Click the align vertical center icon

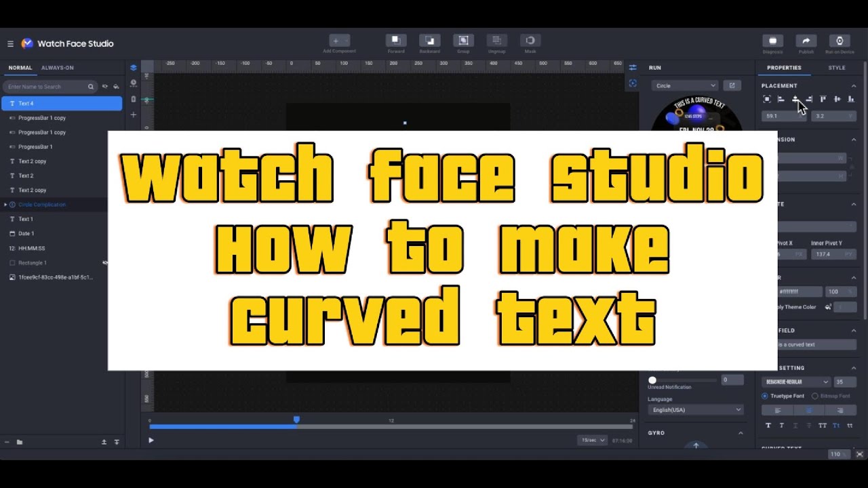(837, 99)
